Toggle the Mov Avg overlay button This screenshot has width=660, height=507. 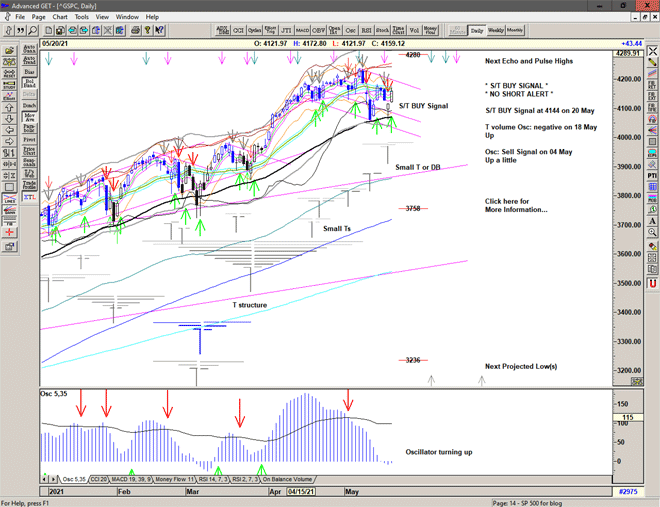pos(29,117)
